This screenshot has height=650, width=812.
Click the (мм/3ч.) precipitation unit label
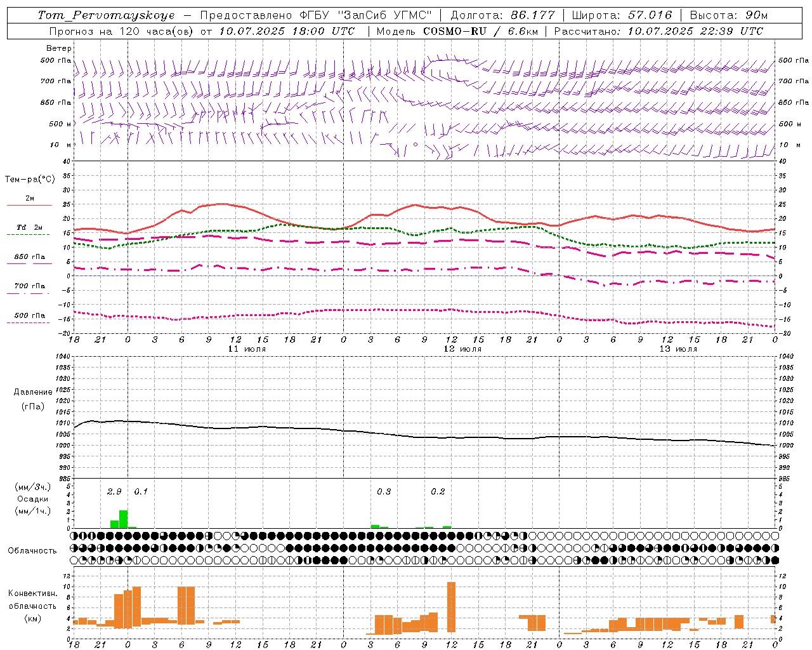tap(32, 487)
